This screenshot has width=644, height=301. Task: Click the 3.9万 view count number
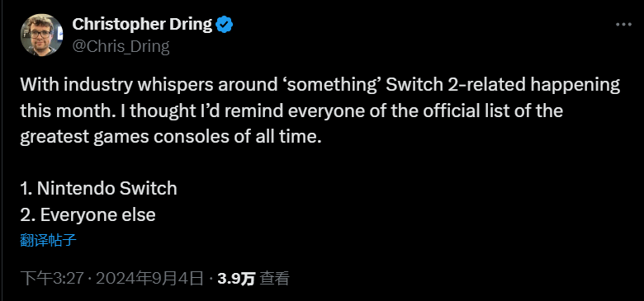click(236, 279)
